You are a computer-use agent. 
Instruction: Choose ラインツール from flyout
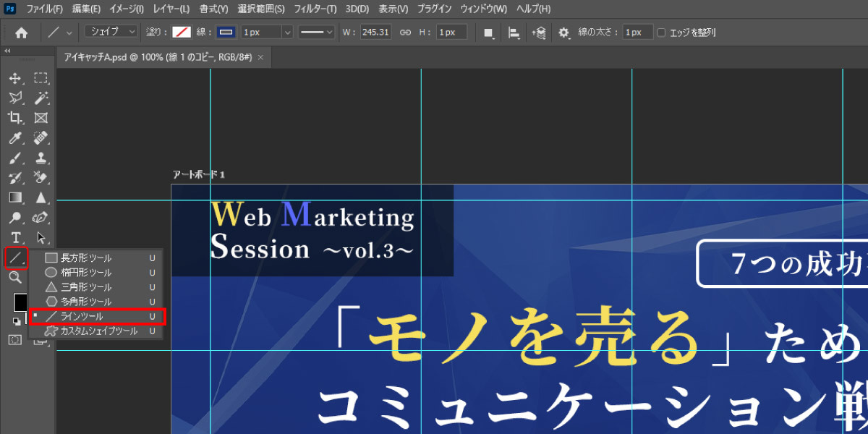point(97,316)
